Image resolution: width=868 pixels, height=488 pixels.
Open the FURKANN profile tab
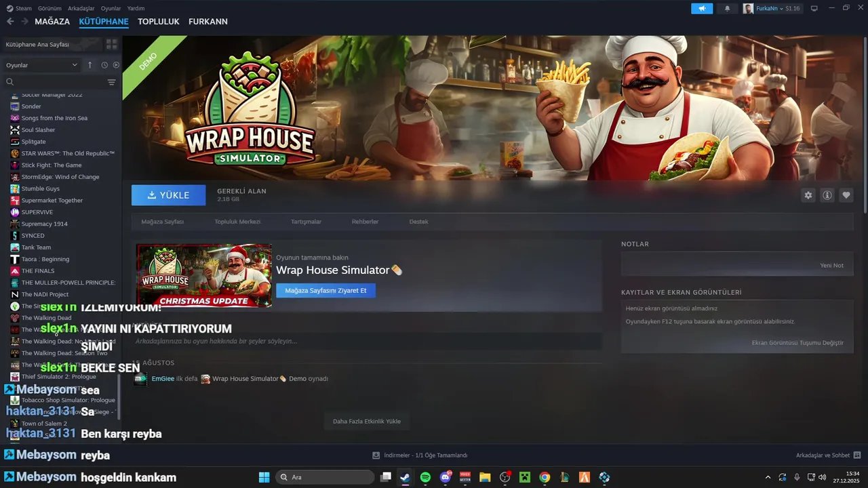click(x=208, y=22)
